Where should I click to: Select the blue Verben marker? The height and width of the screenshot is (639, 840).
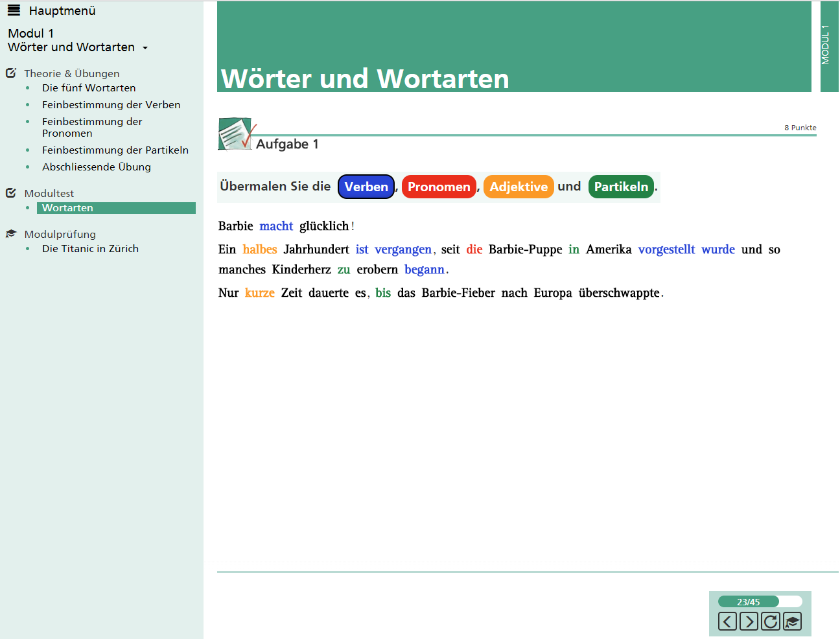pos(366,187)
